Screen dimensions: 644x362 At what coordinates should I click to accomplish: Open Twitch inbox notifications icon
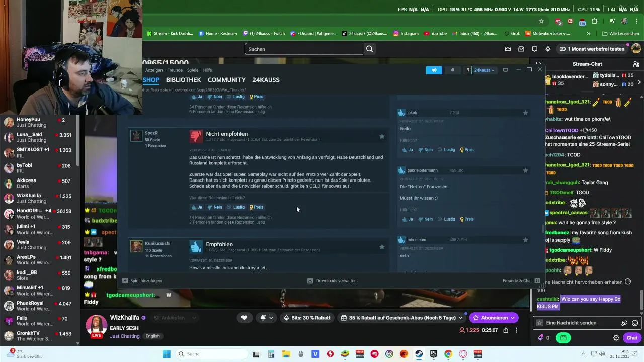point(521,49)
